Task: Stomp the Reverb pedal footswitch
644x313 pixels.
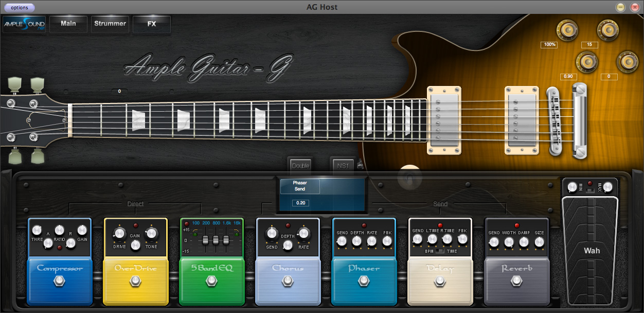Action: click(516, 281)
